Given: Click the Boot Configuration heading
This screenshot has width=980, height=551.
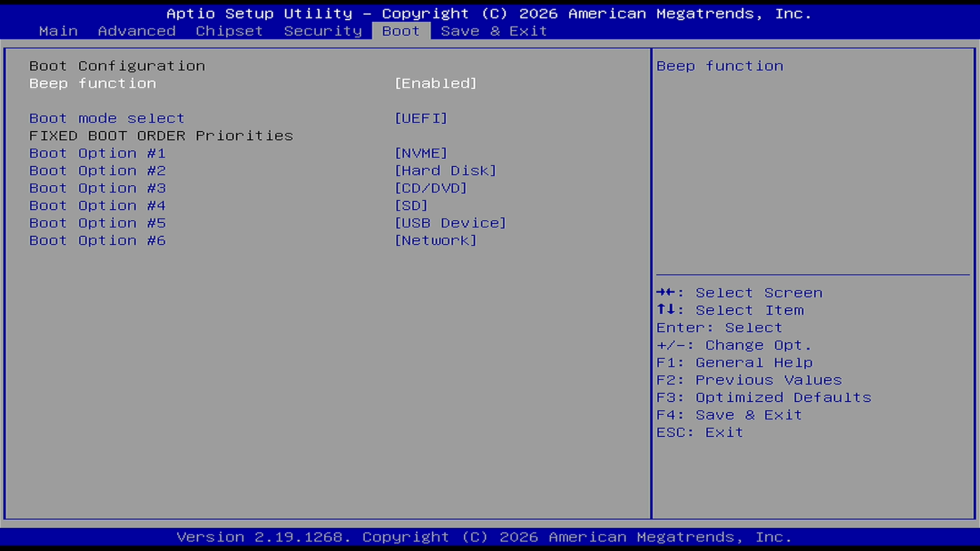Looking at the screenshot, I should (117, 66).
